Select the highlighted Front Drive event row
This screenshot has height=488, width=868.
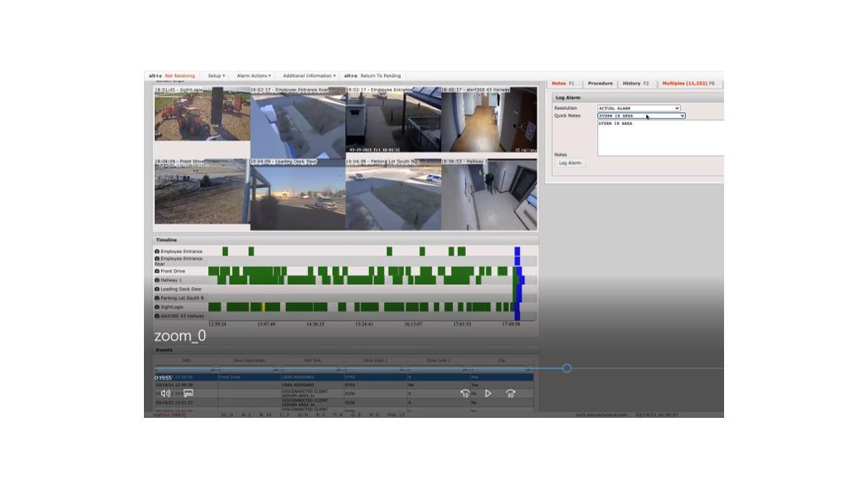344,377
